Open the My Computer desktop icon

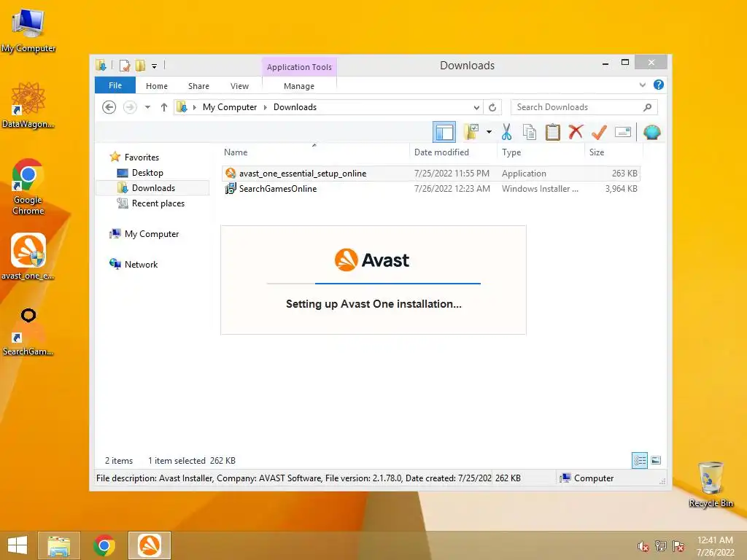tap(28, 31)
